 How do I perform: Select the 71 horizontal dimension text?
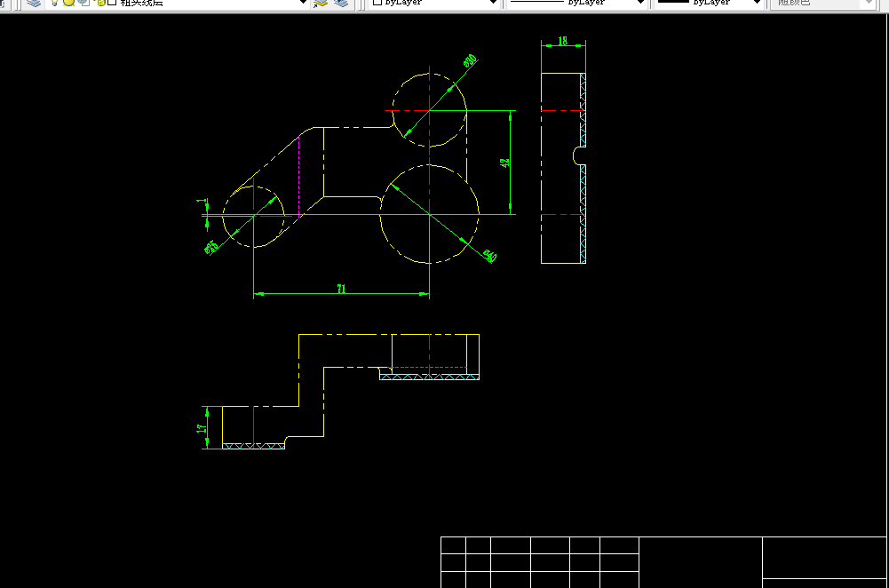point(341,289)
